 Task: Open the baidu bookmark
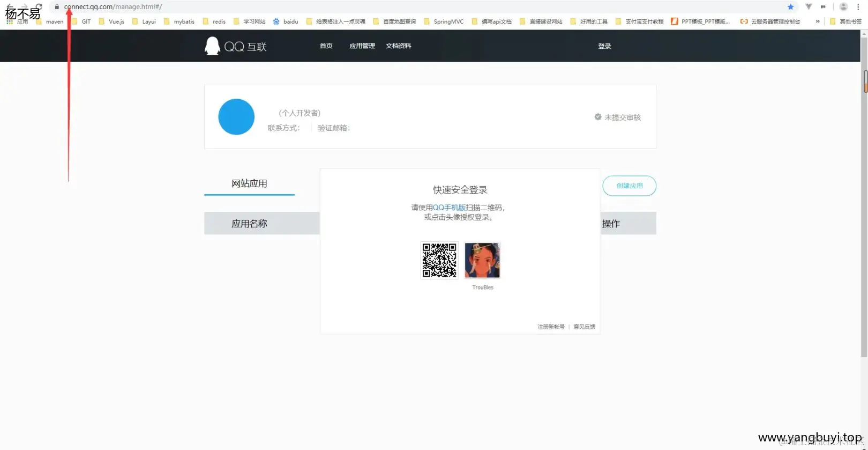click(x=286, y=21)
